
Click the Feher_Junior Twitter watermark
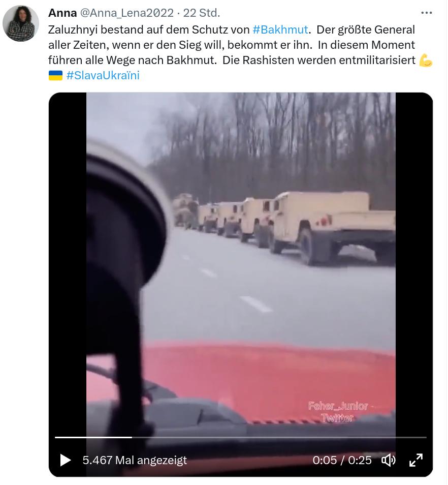[339, 412]
